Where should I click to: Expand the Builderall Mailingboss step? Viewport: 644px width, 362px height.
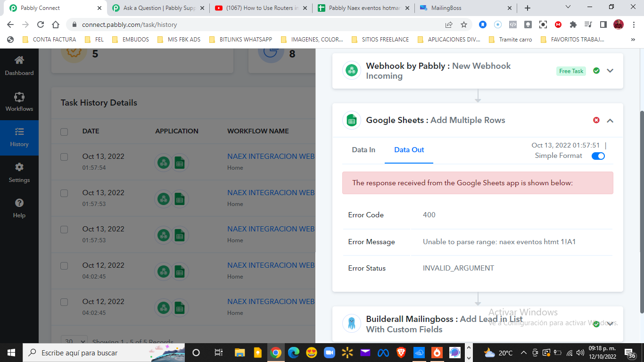coord(610,324)
